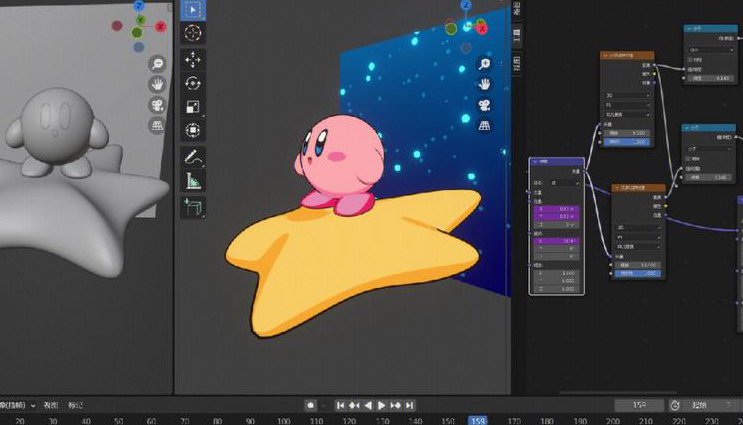Image resolution: width=743 pixels, height=425 pixels.
Task: Click scale value field on upper Voronoi node
Action: 627,133
